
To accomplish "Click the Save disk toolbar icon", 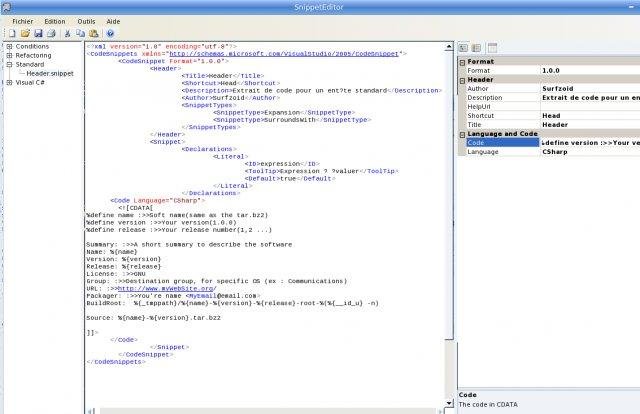I will (37, 33).
